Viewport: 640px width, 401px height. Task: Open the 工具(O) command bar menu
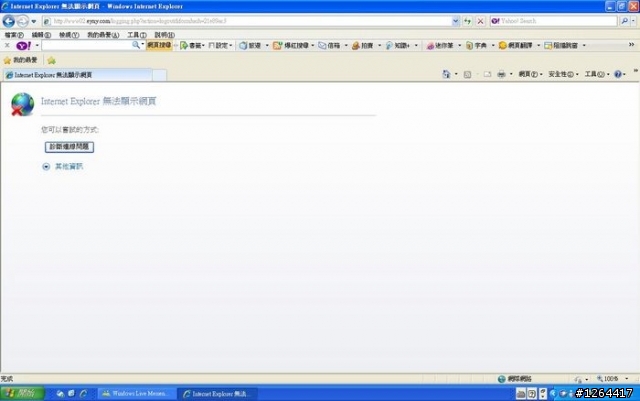(x=597, y=74)
